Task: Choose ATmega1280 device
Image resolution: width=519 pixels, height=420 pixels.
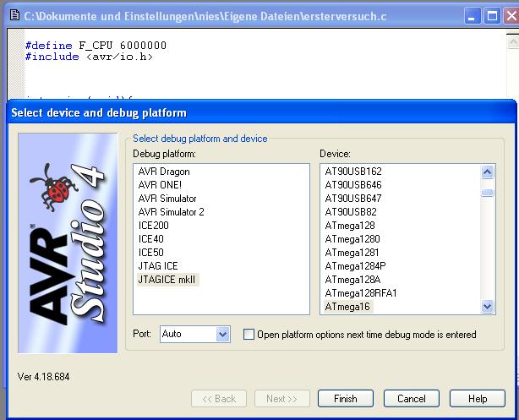Action: tap(352, 239)
